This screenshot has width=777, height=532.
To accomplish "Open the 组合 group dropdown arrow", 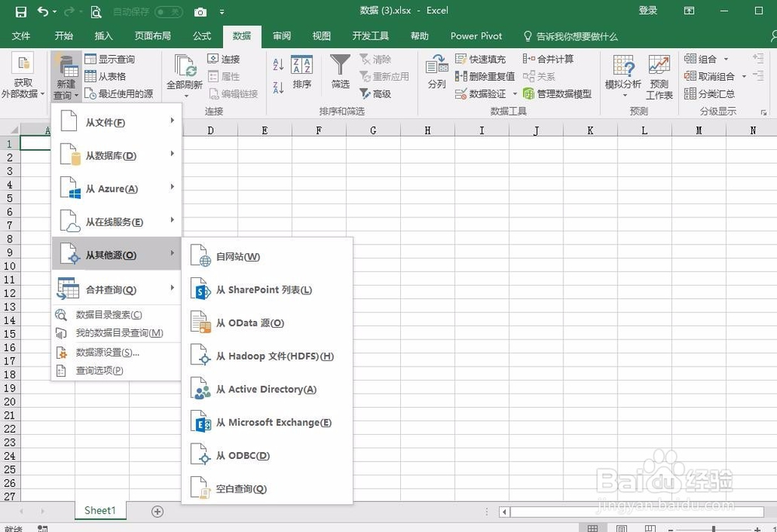I will point(726,59).
